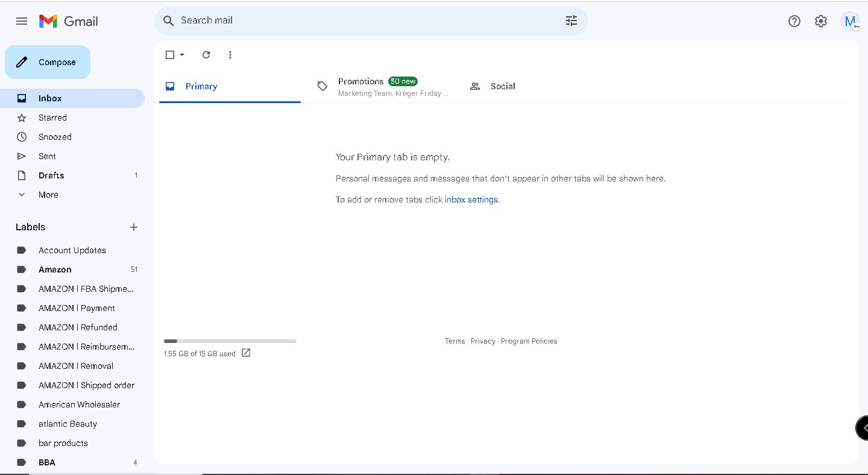Open the Inbox folder
This screenshot has width=868, height=475.
click(72, 98)
